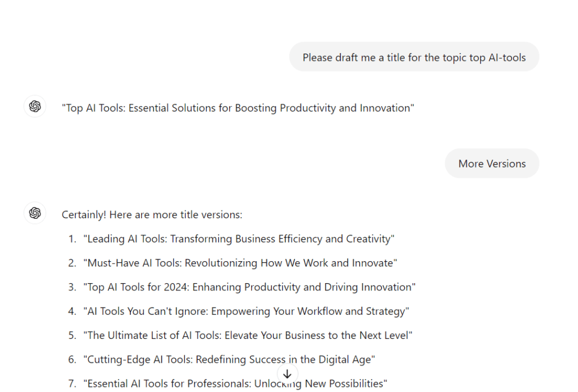Select the 'Please draft me a title' message bubble
The width and height of the screenshot is (578, 392).
[414, 57]
